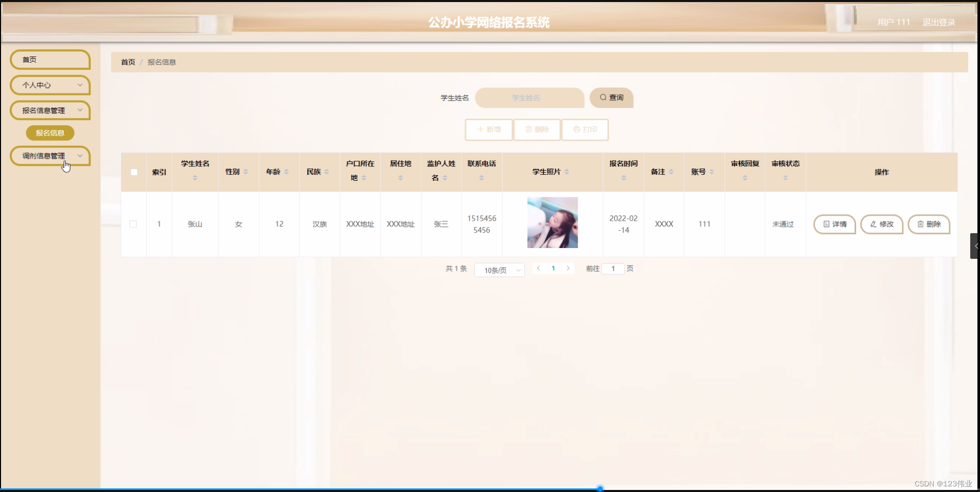The image size is (980, 492).
Task: Click the trash icon on the 删除 button
Action: pyautogui.click(x=530, y=129)
